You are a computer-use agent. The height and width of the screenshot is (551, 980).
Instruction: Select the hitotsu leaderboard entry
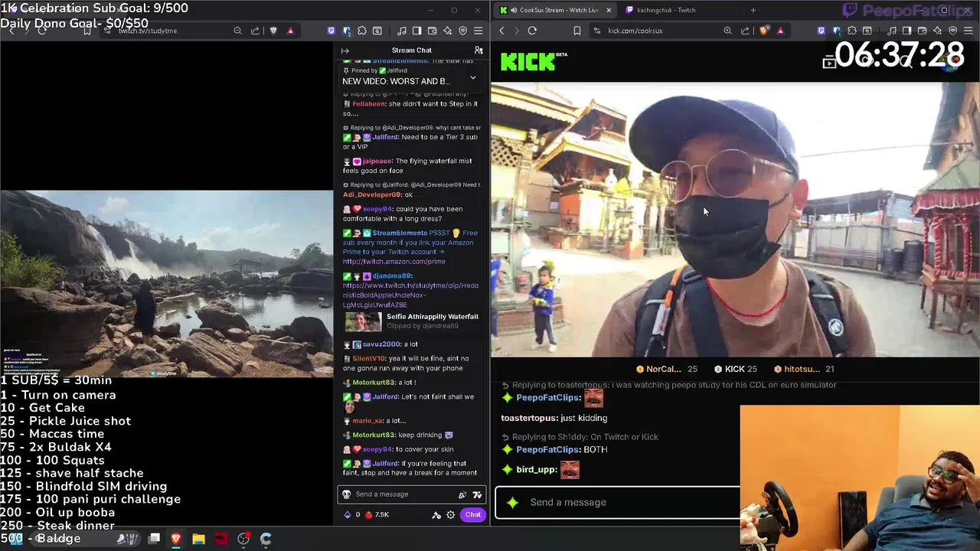tap(804, 369)
